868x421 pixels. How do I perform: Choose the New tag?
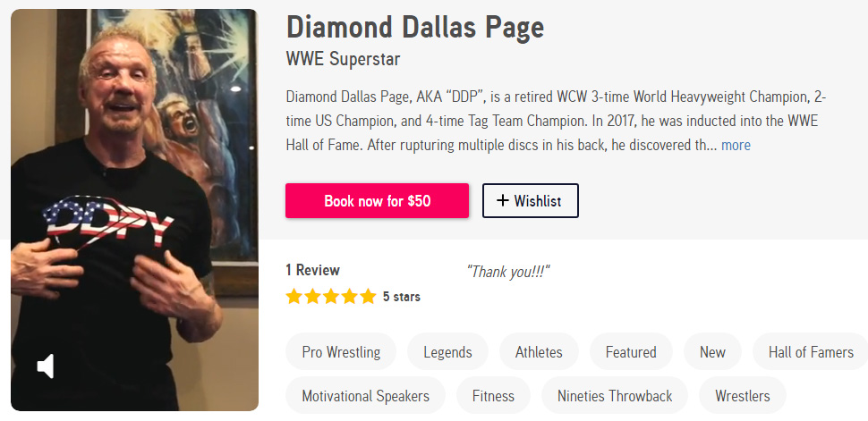(x=712, y=351)
